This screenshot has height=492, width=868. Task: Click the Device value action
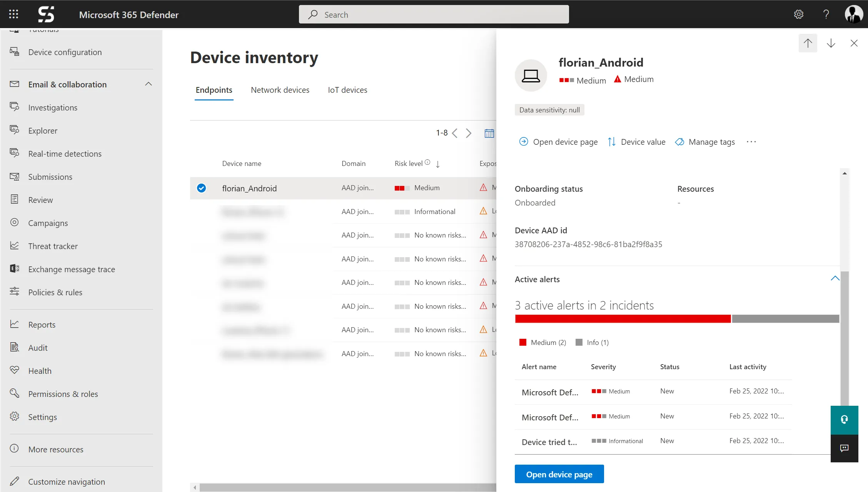[x=636, y=142]
